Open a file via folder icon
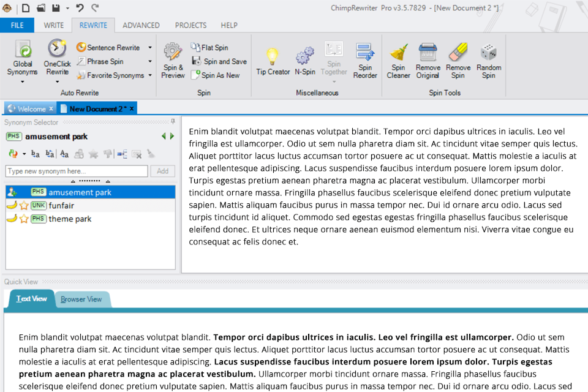This screenshot has height=392, width=588. coord(41,7)
